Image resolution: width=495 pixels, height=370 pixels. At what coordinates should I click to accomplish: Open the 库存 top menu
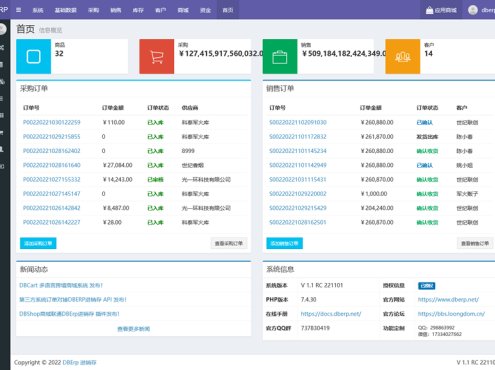[x=138, y=10]
